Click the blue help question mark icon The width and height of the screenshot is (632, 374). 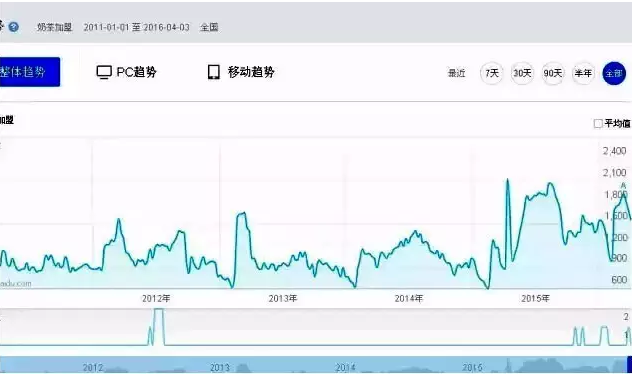pos(13,27)
